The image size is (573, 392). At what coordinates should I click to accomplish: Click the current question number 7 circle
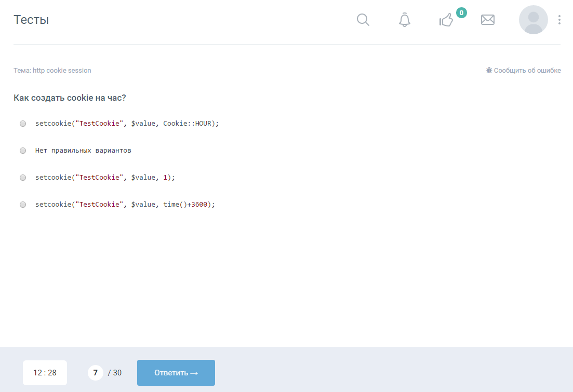(95, 373)
